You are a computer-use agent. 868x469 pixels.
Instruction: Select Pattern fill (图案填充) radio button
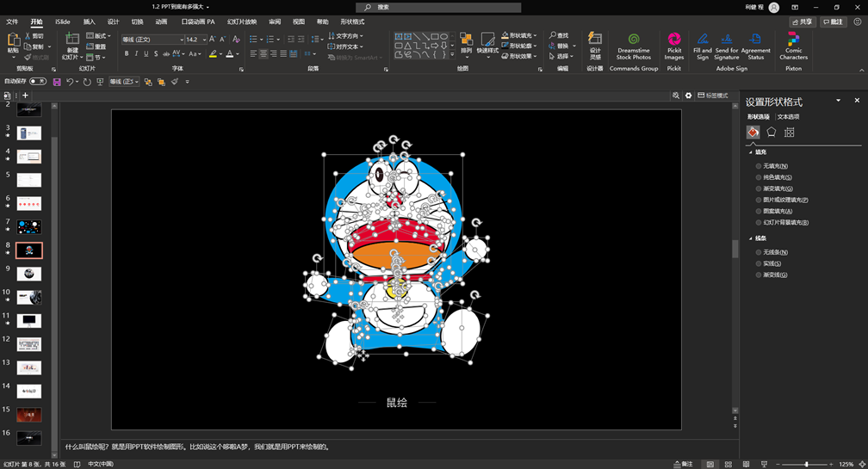click(x=759, y=212)
